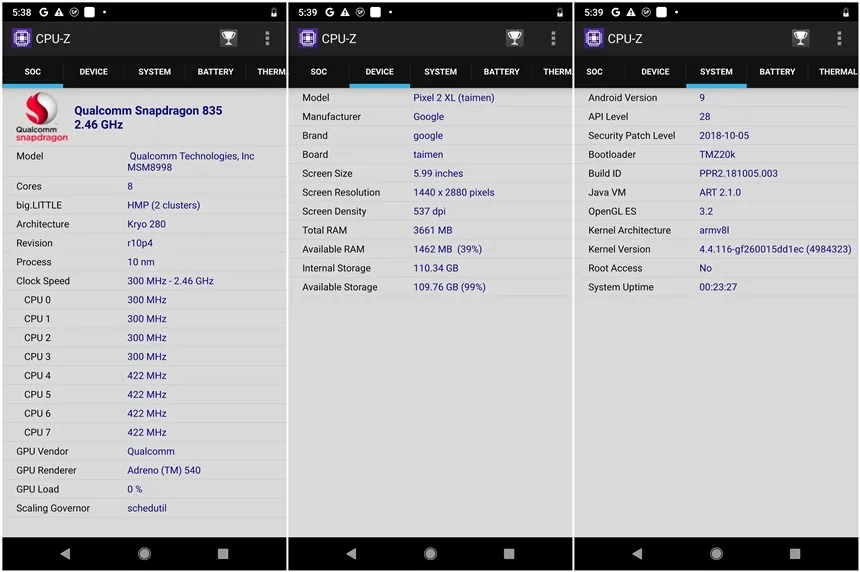
Task: Tap the Recents square button in the middle screen
Action: pos(509,553)
